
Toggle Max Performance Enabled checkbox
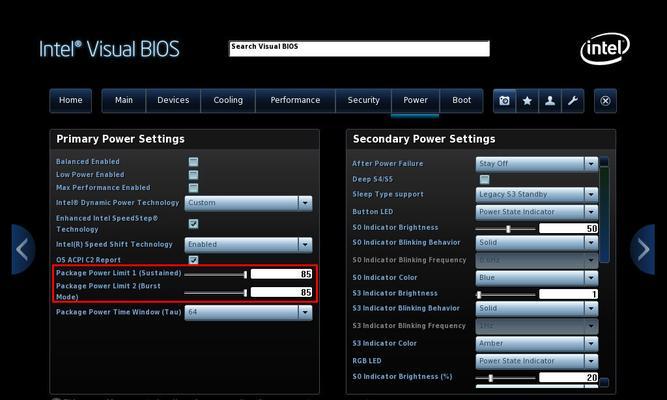tap(194, 188)
